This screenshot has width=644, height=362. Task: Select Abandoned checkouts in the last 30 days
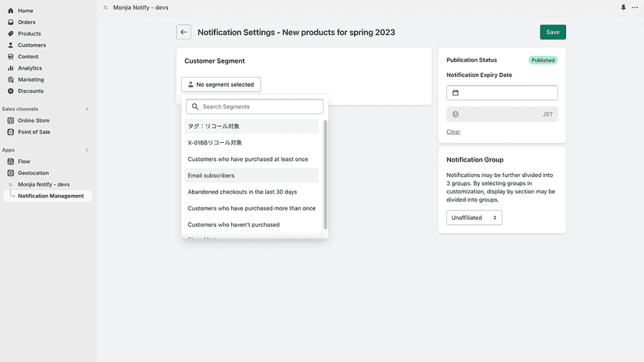251,192
